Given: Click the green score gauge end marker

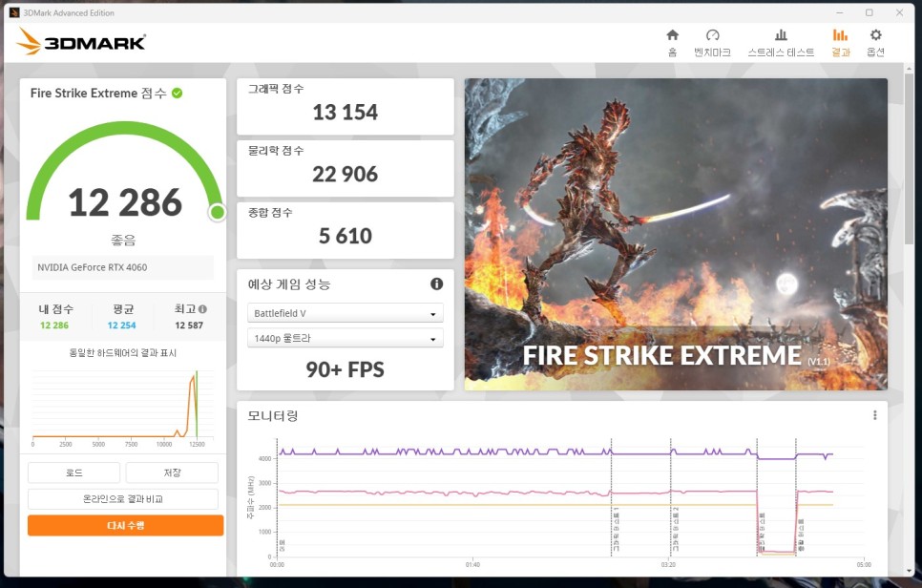Looking at the screenshot, I should pyautogui.click(x=217, y=212).
